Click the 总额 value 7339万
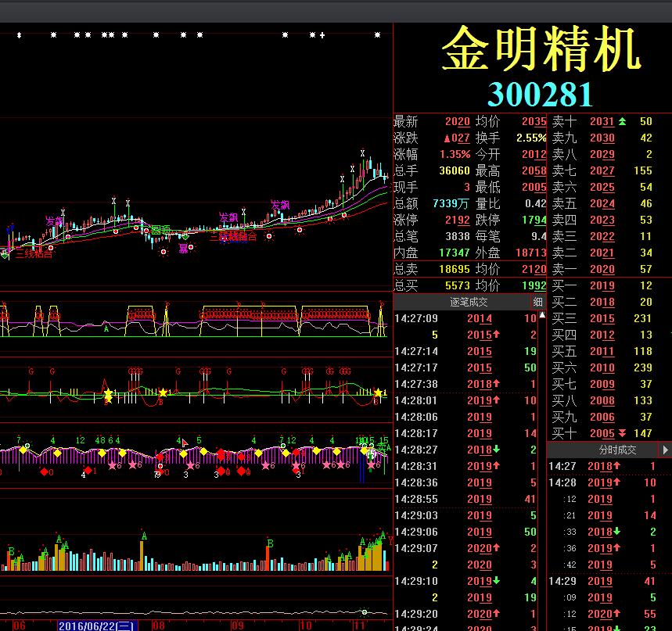 tap(451, 203)
